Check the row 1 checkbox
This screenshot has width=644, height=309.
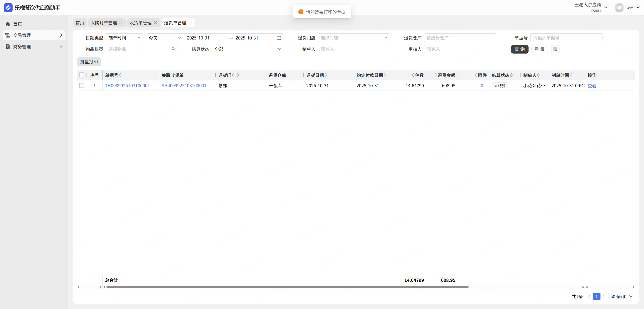point(82,85)
